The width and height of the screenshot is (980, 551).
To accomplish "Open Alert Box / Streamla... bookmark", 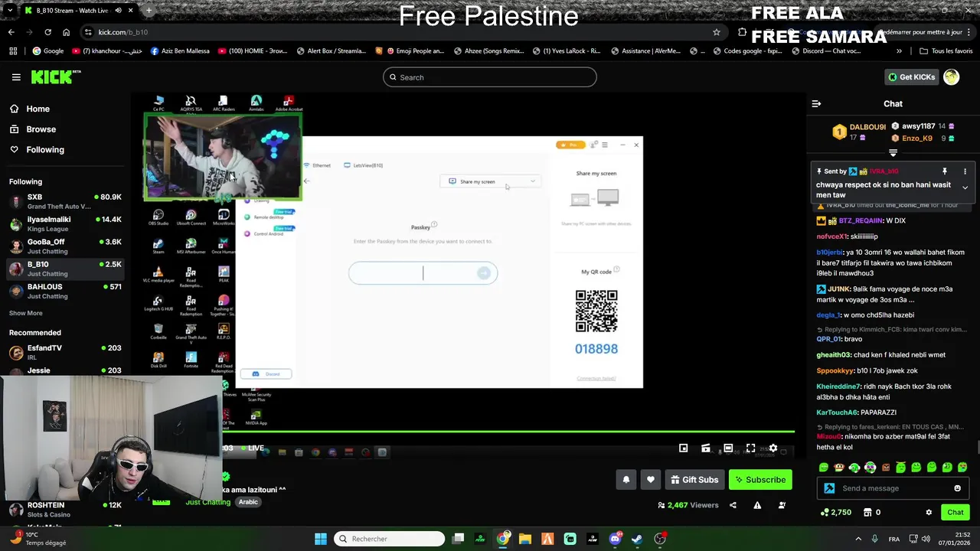I will (x=330, y=51).
